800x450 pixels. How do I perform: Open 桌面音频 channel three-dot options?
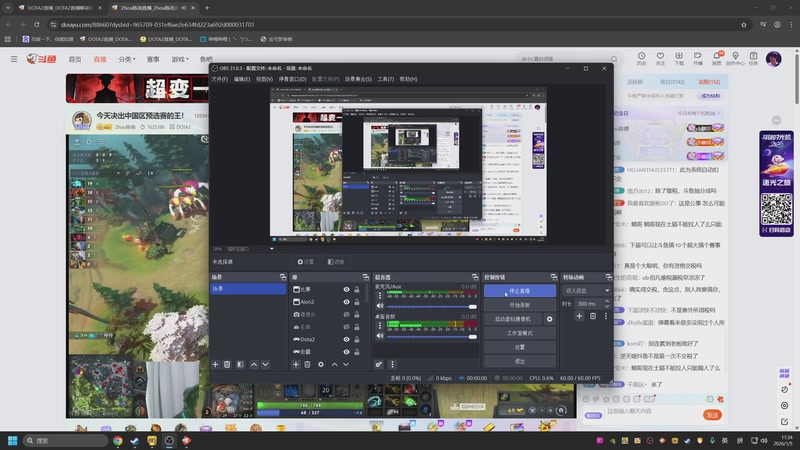pos(380,325)
